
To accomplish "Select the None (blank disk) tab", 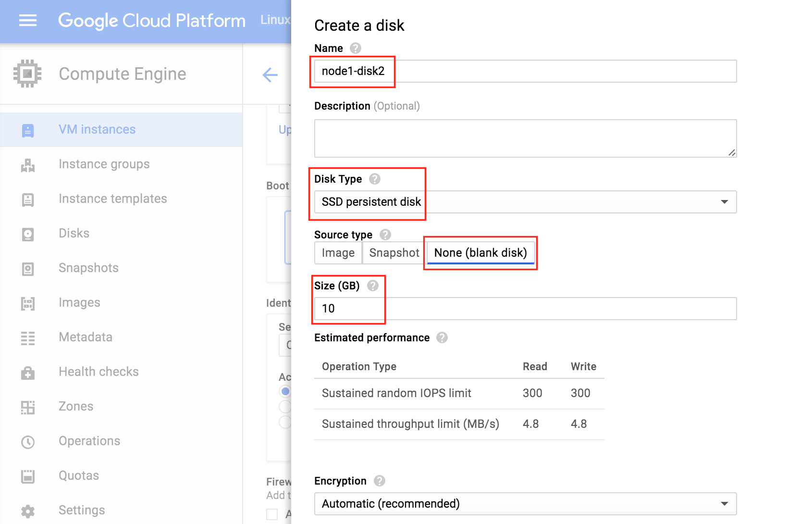I will pos(480,253).
